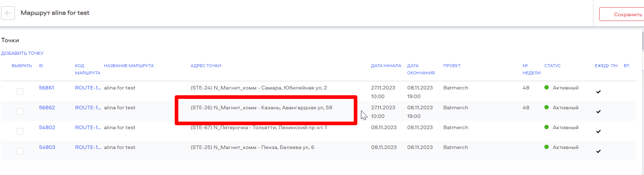Sort by КОД МАРШРУТА column header
This screenshot has height=175, width=644.
click(88, 69)
